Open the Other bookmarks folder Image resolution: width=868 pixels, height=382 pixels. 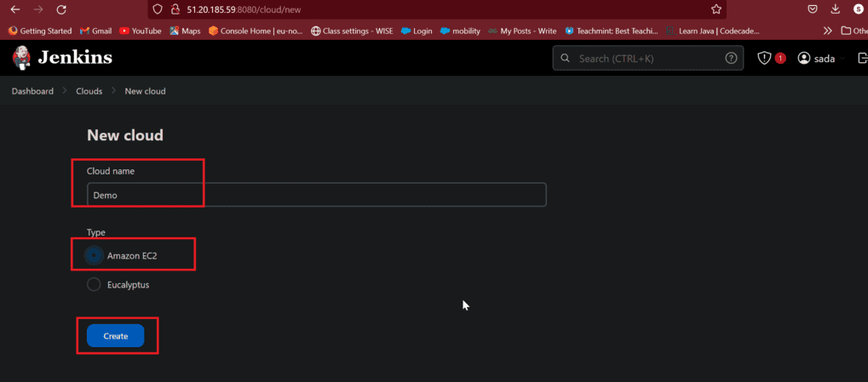coord(854,31)
